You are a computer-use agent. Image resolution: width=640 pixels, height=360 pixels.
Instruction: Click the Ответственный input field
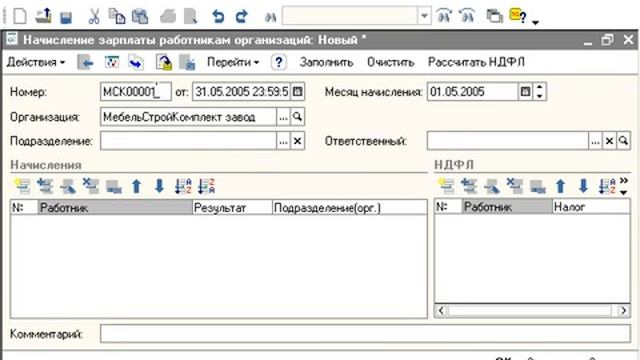(x=508, y=141)
